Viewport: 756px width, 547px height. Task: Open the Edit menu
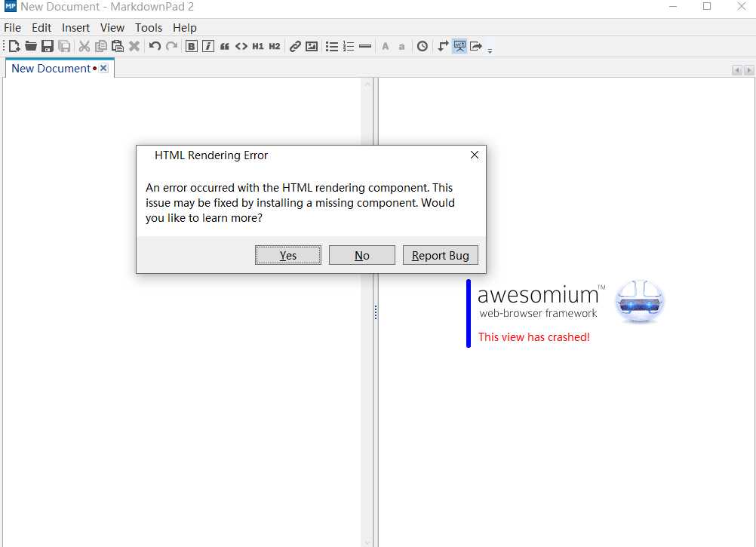tap(41, 27)
